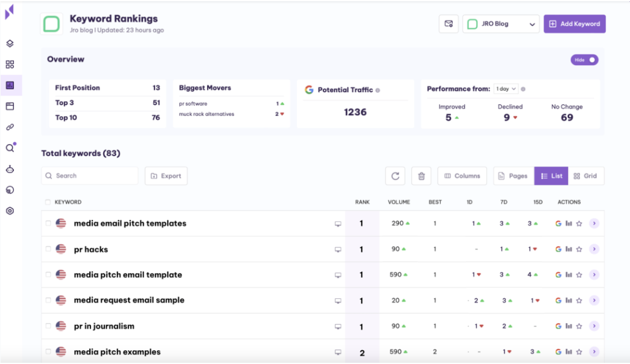This screenshot has height=364, width=630.
Task: Sort by VOLUME column header
Action: click(398, 202)
